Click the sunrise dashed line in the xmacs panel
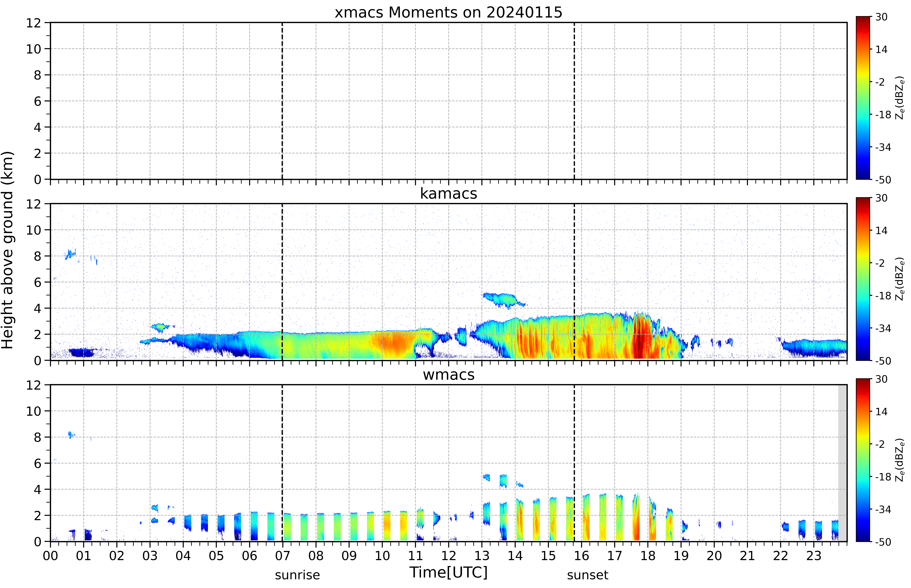 [x=282, y=101]
